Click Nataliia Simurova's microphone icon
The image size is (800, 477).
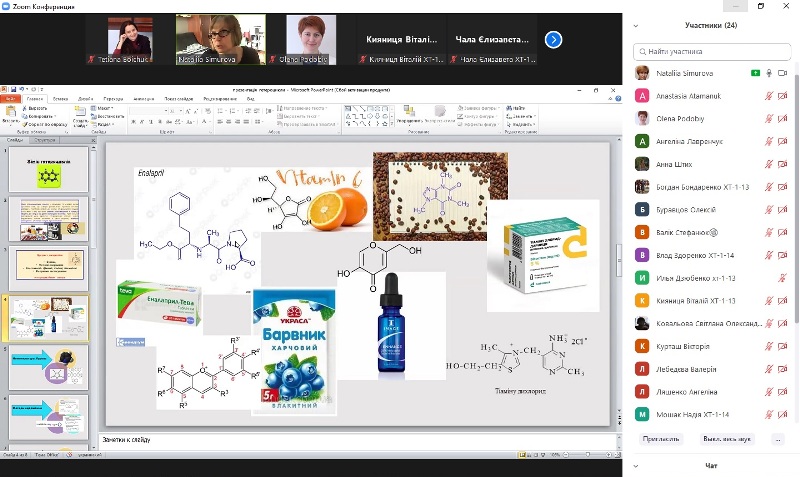tap(769, 73)
